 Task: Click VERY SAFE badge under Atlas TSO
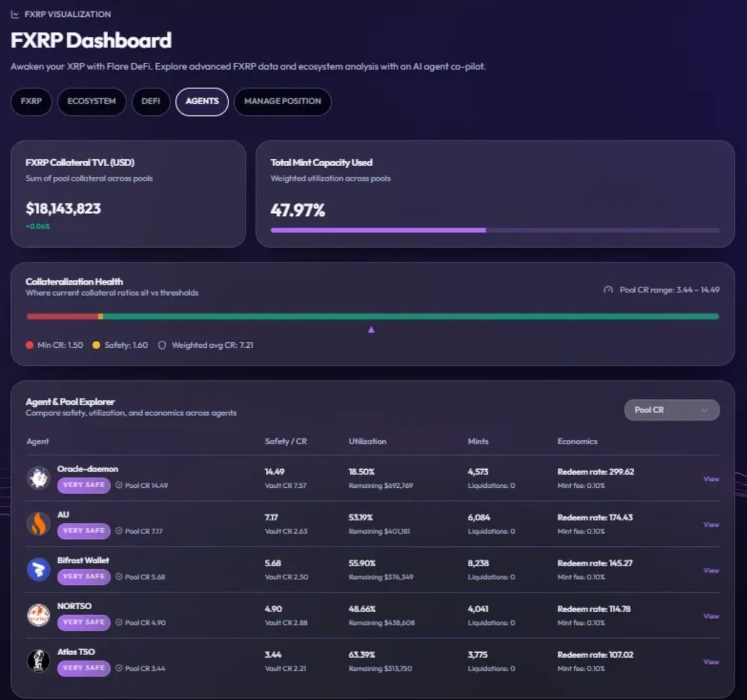click(x=83, y=668)
